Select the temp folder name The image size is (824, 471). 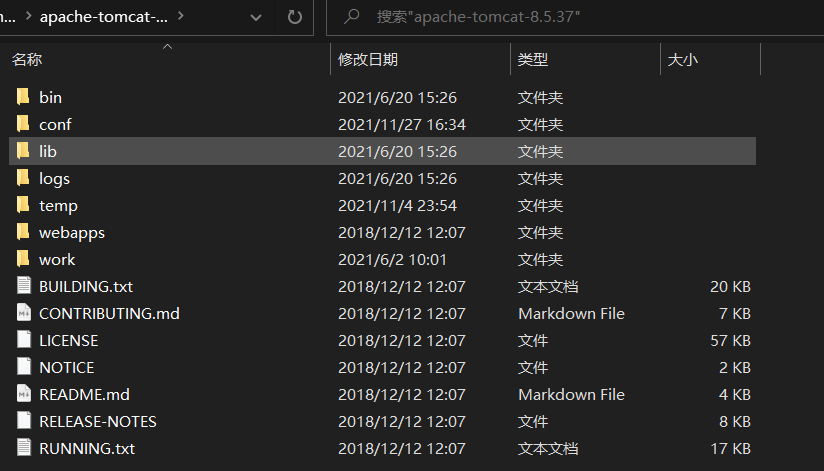pyautogui.click(x=58, y=206)
